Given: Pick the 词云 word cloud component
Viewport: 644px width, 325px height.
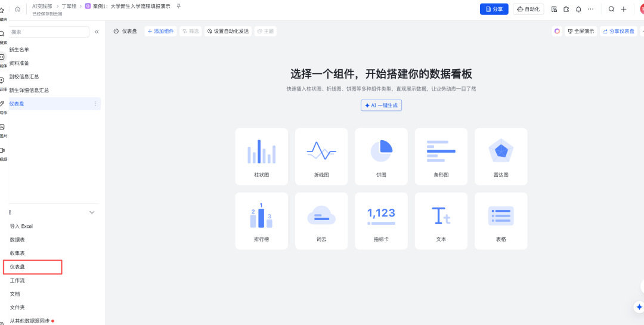Looking at the screenshot, I should coord(321,221).
